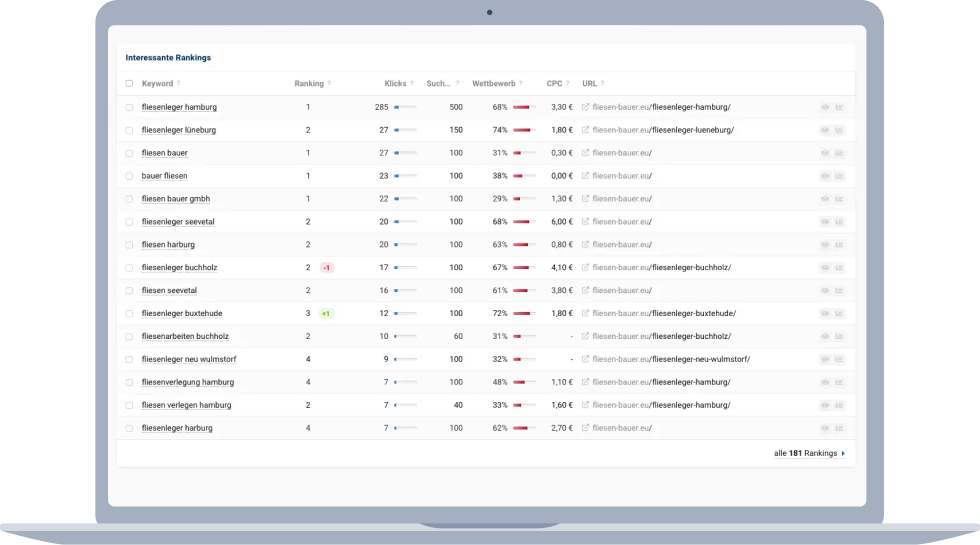This screenshot has height=545, width=980.
Task: Click help icon next to Keyword header
Action: click(x=180, y=84)
